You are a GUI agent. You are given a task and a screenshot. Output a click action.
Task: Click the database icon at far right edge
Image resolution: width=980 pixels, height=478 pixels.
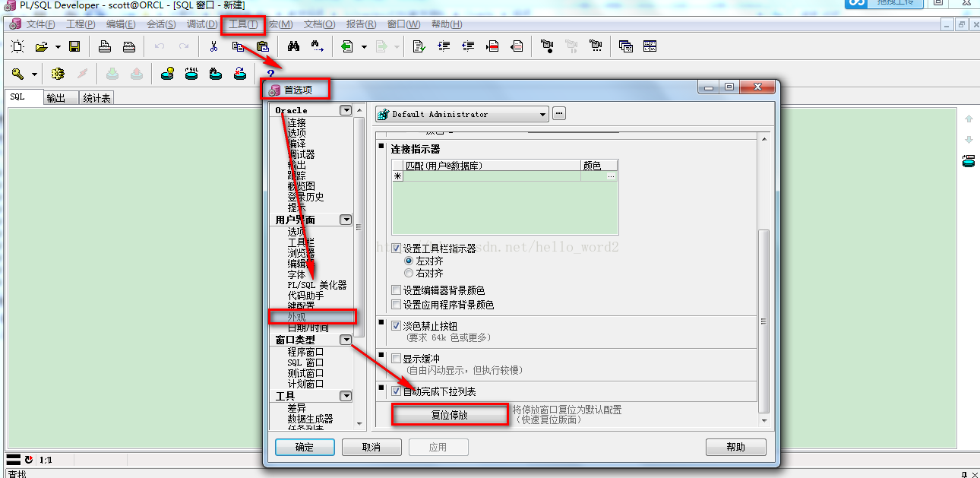[x=969, y=160]
